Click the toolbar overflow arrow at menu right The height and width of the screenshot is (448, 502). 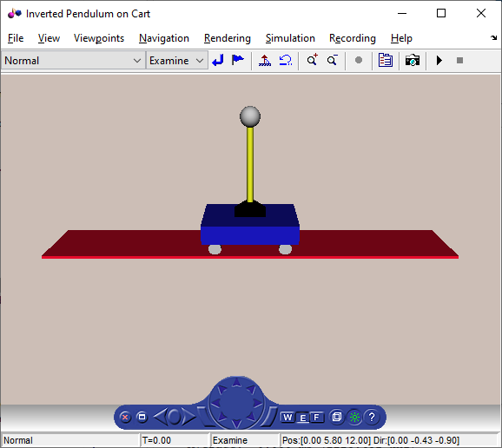click(493, 37)
